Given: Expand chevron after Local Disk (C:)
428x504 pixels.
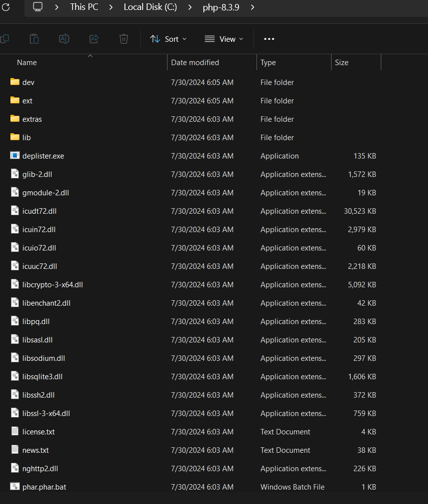Looking at the screenshot, I should tap(189, 7).
